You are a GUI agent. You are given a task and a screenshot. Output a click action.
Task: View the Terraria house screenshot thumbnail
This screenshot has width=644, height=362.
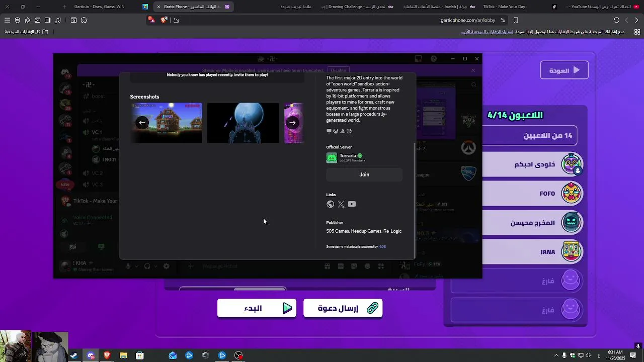167,123
